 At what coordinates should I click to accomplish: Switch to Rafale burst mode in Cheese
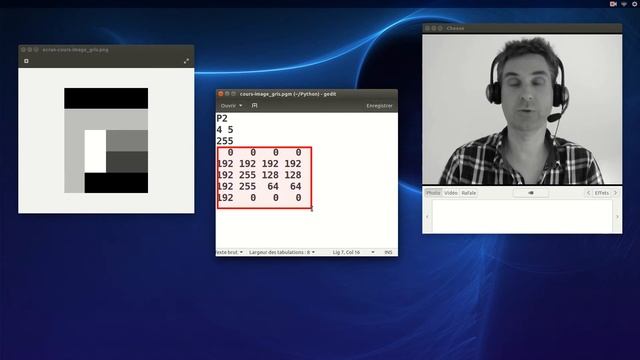coord(469,193)
